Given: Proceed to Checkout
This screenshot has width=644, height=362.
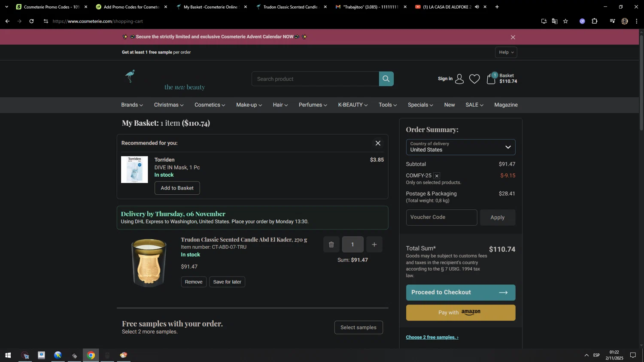Looking at the screenshot, I should point(461,293).
